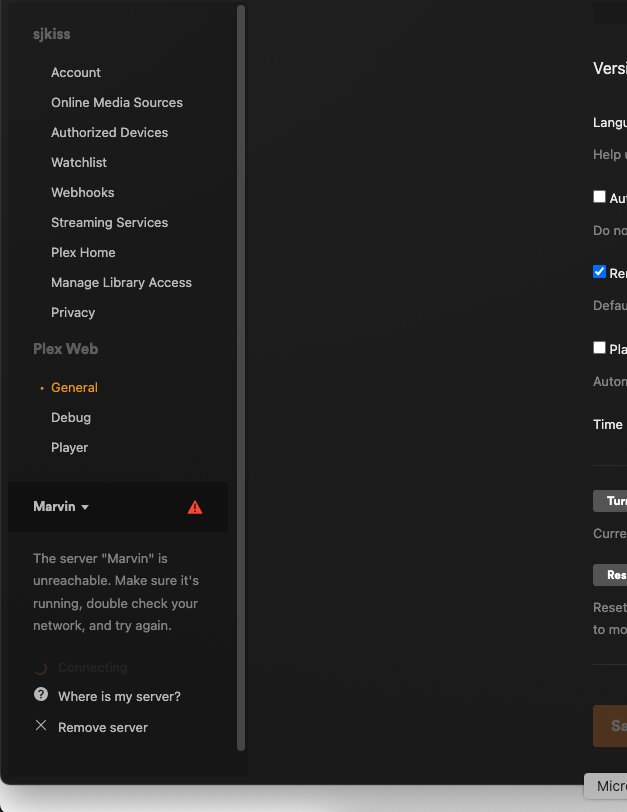Select Watchlist in sidebar
This screenshot has height=812, width=627.
79,162
